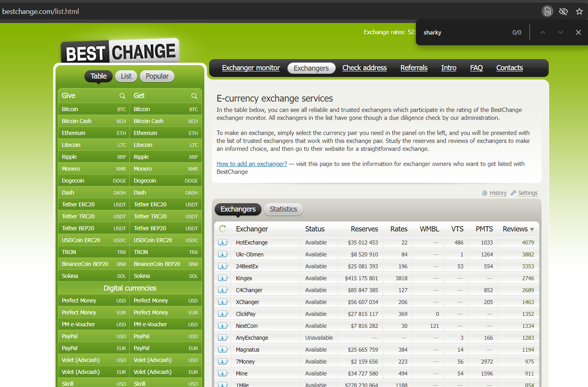Sort table by Status column header
The width and height of the screenshot is (588, 387).
(315, 229)
